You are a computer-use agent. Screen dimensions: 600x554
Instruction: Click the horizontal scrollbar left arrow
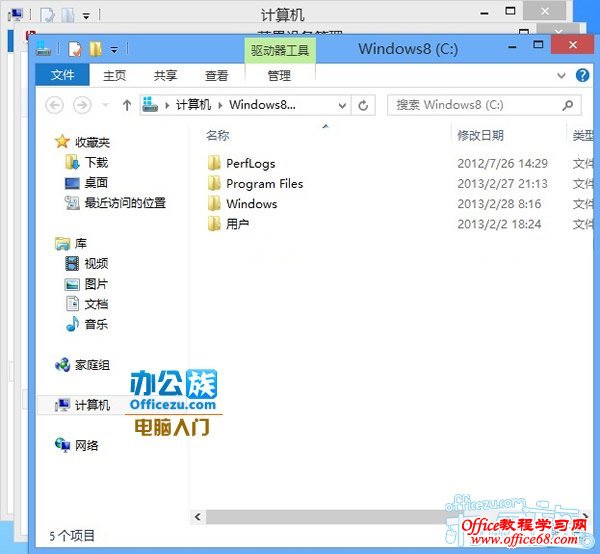tap(197, 517)
